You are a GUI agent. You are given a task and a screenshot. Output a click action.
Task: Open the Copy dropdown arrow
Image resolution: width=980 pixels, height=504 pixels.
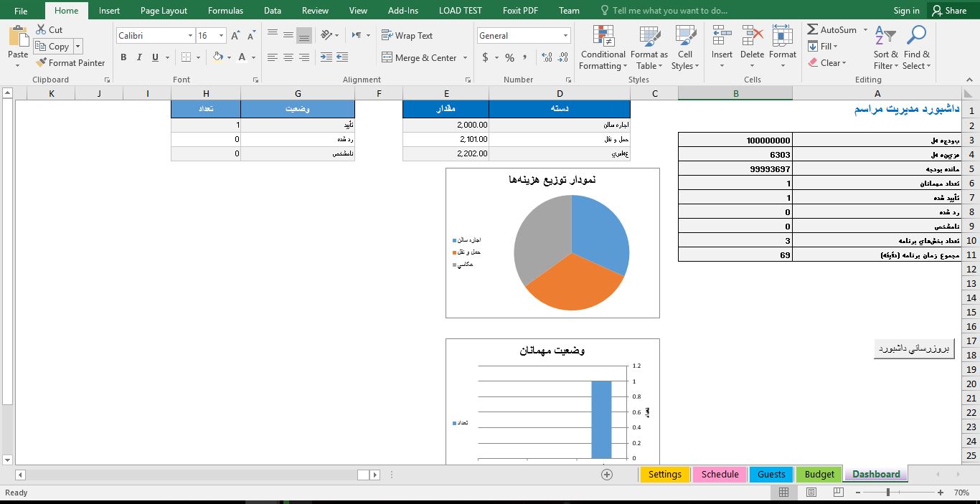click(x=77, y=46)
